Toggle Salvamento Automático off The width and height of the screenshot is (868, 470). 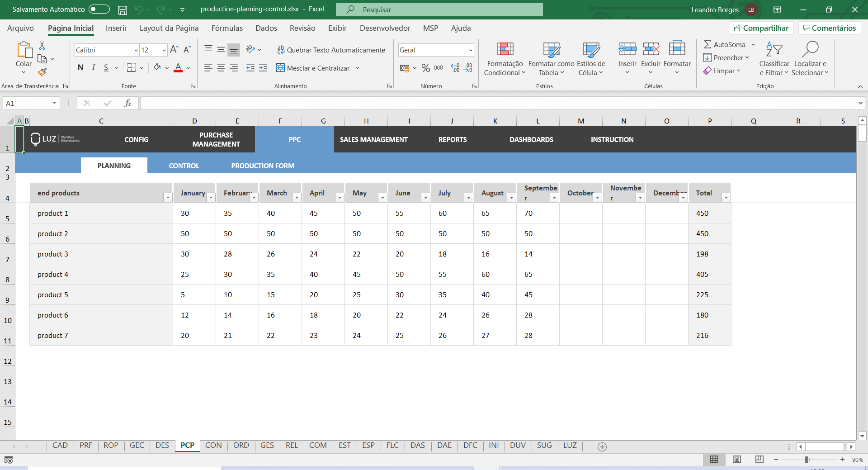(x=99, y=9)
